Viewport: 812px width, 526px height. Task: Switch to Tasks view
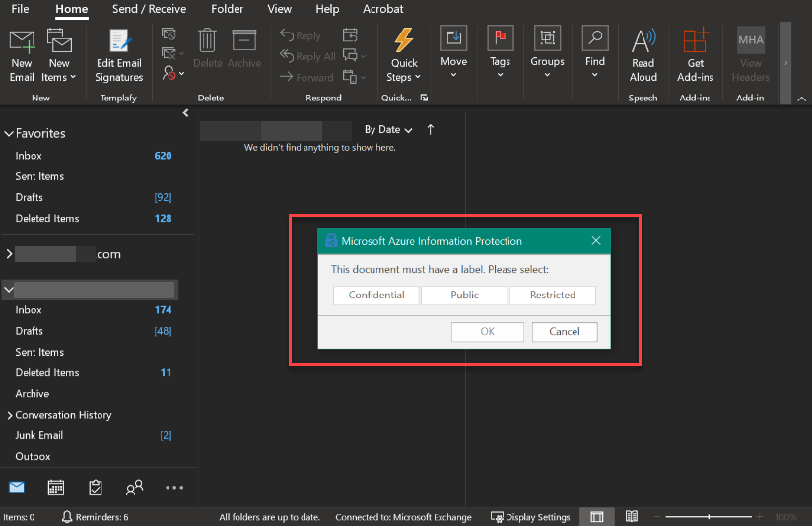coord(96,488)
